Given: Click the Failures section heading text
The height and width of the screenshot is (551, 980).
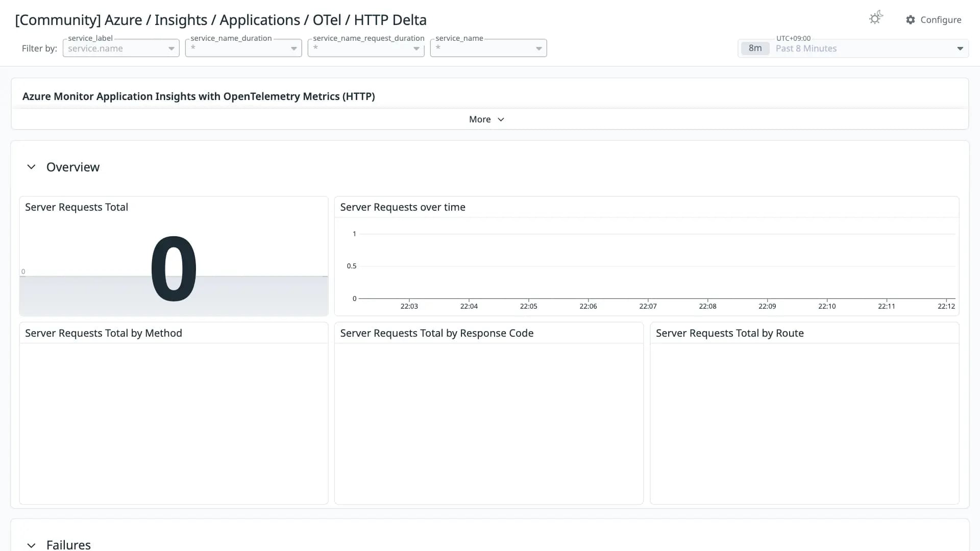Looking at the screenshot, I should click(x=68, y=545).
